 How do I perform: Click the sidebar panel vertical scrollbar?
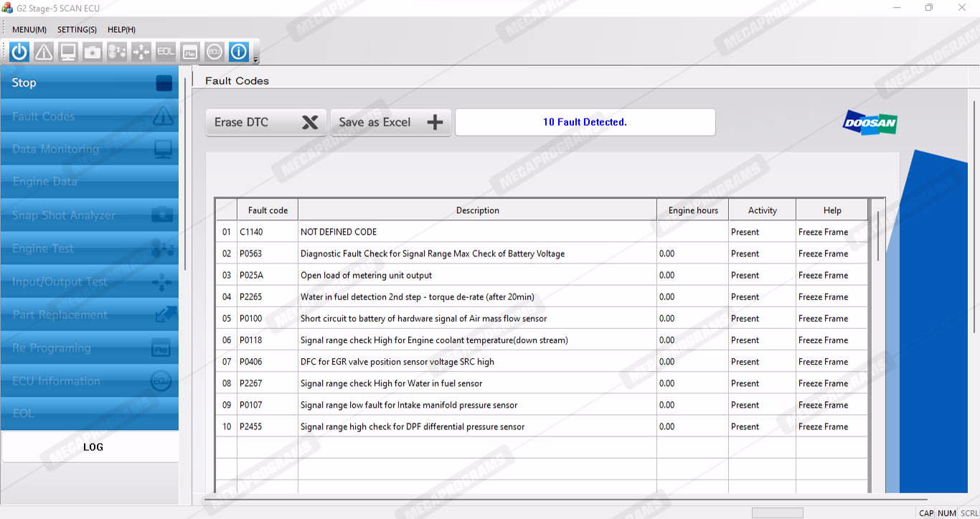[185, 172]
